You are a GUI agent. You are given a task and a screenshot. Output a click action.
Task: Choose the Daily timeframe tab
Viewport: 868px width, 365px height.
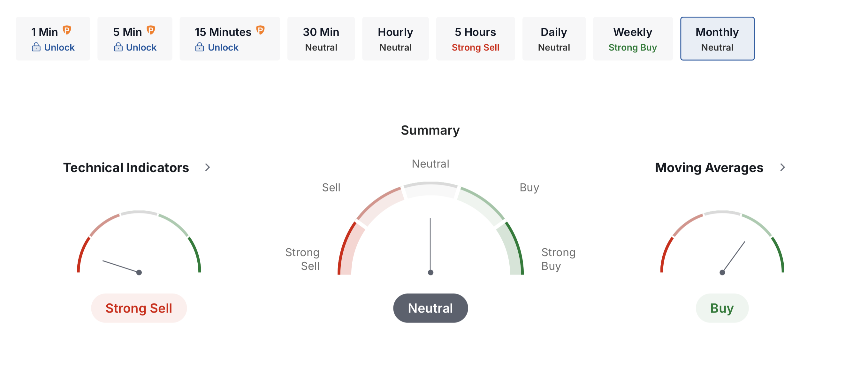click(554, 39)
